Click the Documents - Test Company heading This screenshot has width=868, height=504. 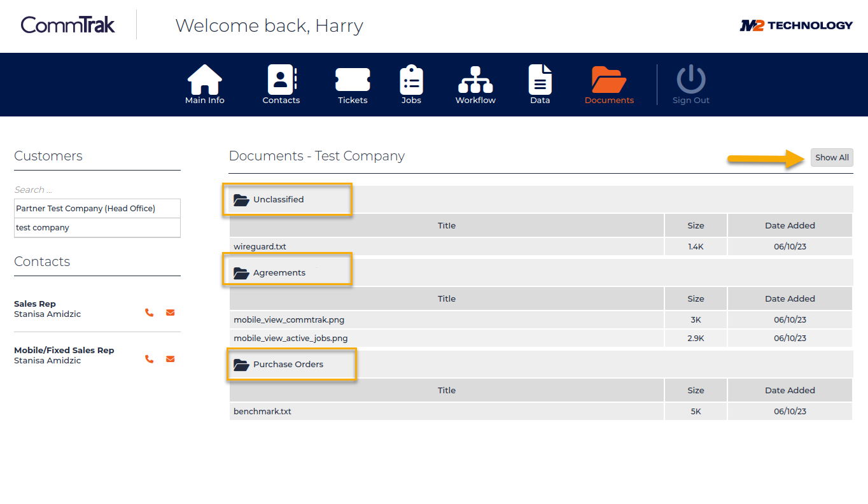(317, 156)
